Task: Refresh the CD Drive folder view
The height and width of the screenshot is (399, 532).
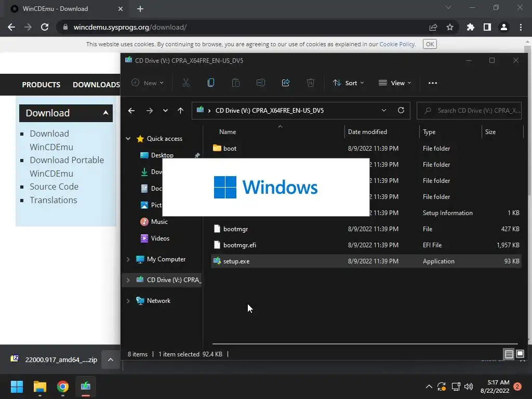Action: [401, 110]
